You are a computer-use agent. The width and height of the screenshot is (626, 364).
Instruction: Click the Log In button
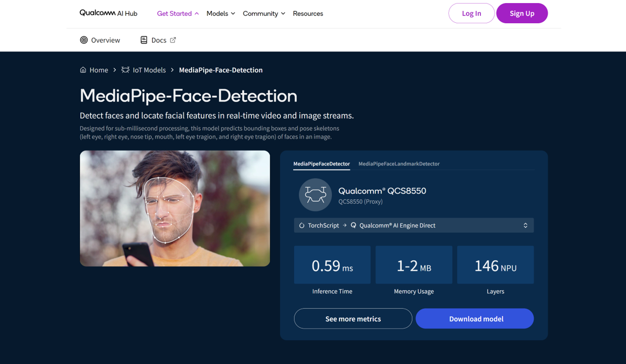coord(471,13)
